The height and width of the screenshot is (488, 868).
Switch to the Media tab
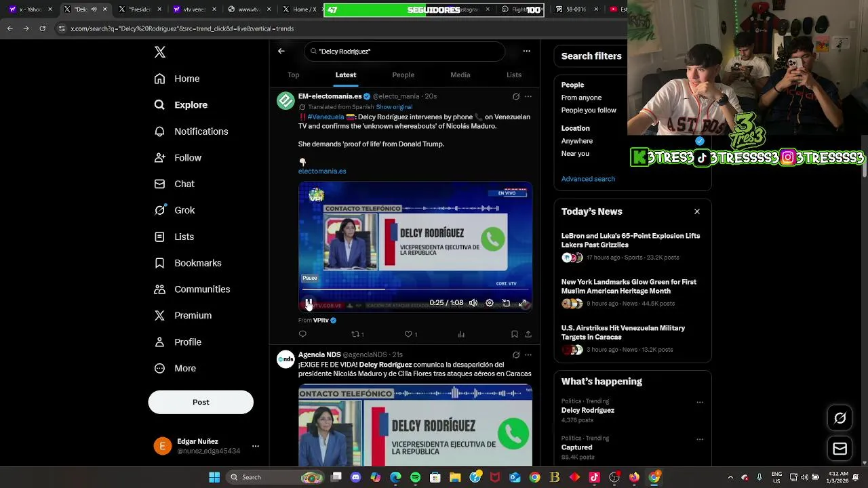point(460,75)
